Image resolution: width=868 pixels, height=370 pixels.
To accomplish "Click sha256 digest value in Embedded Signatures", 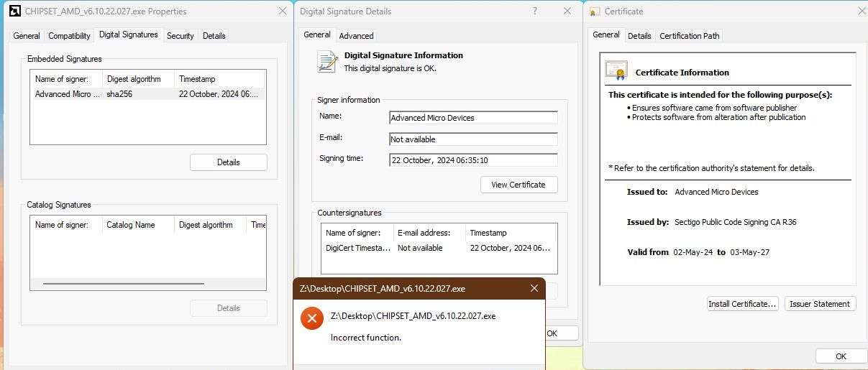I will (x=119, y=94).
